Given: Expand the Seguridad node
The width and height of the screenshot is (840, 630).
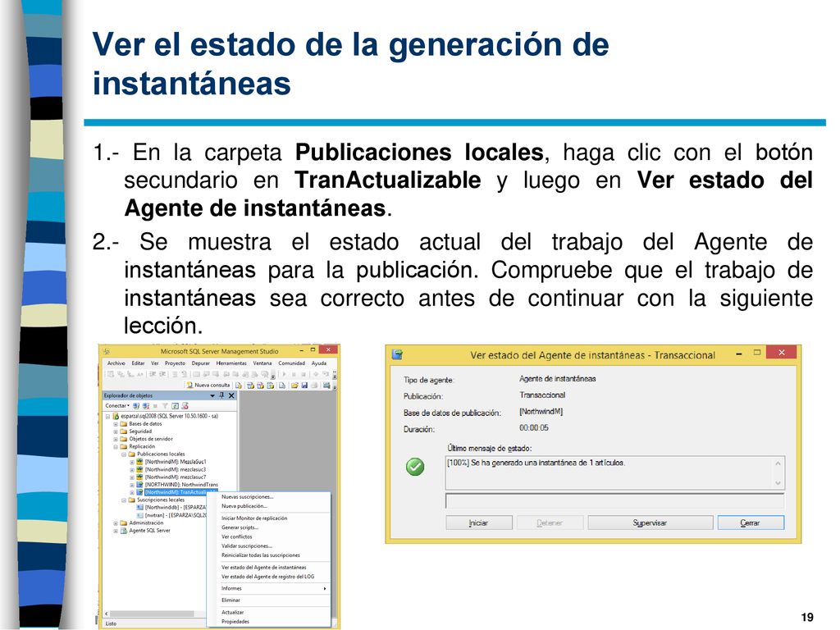Looking at the screenshot, I should click(x=115, y=431).
